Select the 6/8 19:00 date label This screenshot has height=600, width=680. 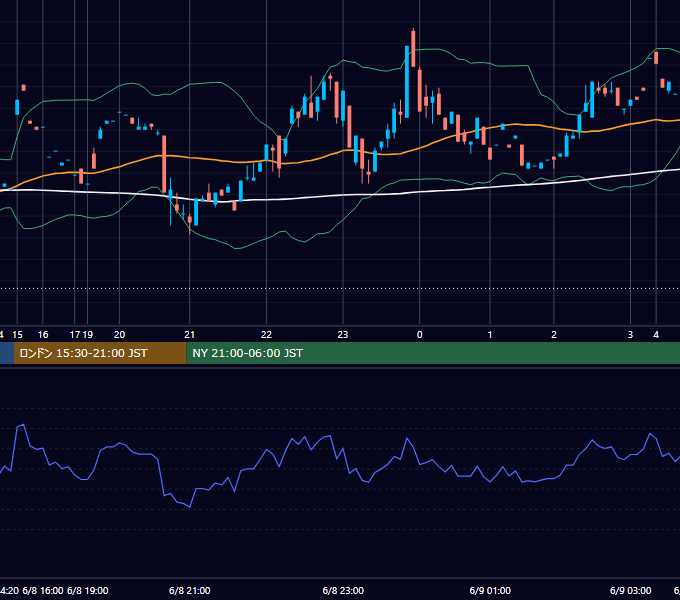pos(88,590)
